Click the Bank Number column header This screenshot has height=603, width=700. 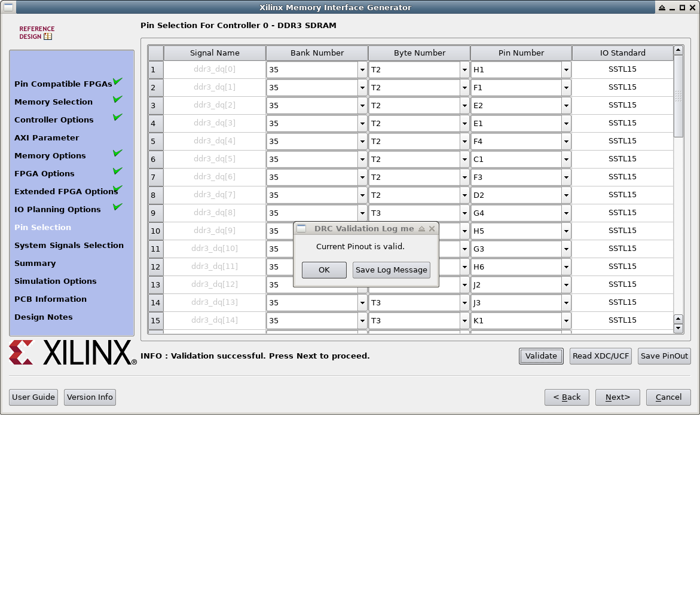(317, 53)
